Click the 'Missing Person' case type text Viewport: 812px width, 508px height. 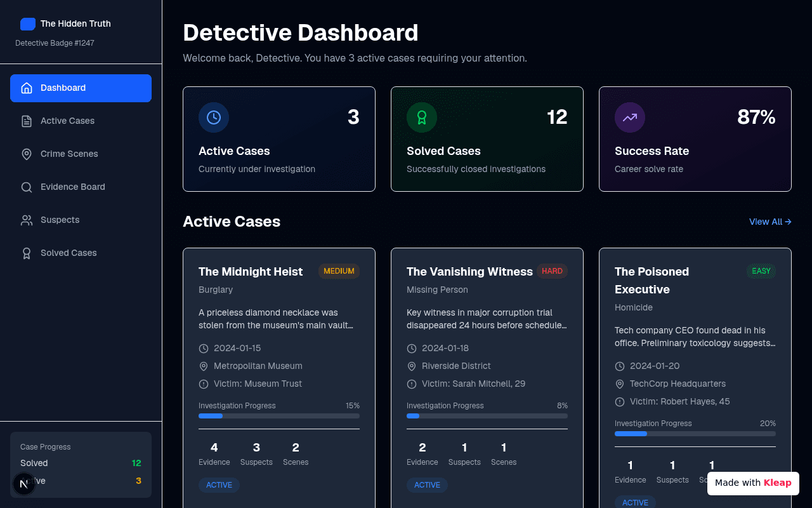pos(437,290)
